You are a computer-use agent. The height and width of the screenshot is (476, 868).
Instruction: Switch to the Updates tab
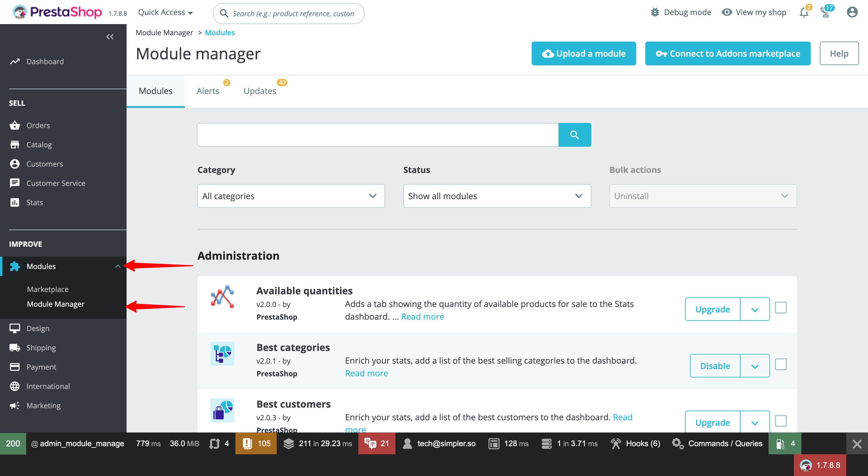click(x=260, y=91)
